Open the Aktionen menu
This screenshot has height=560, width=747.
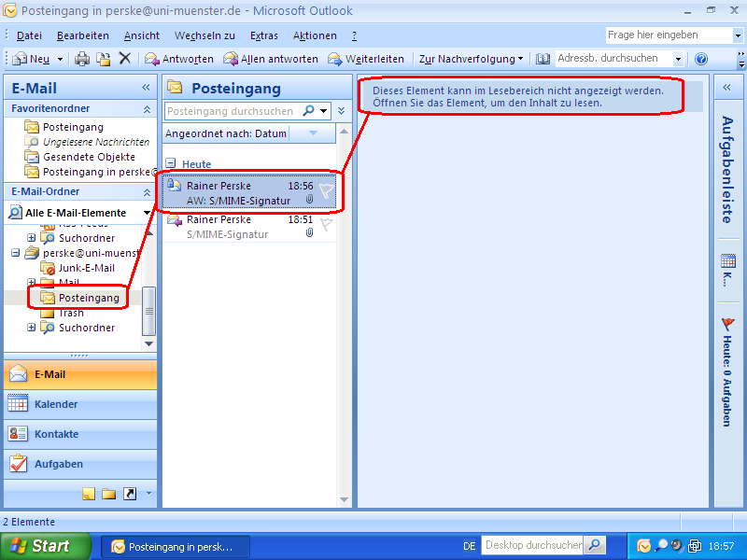315,35
